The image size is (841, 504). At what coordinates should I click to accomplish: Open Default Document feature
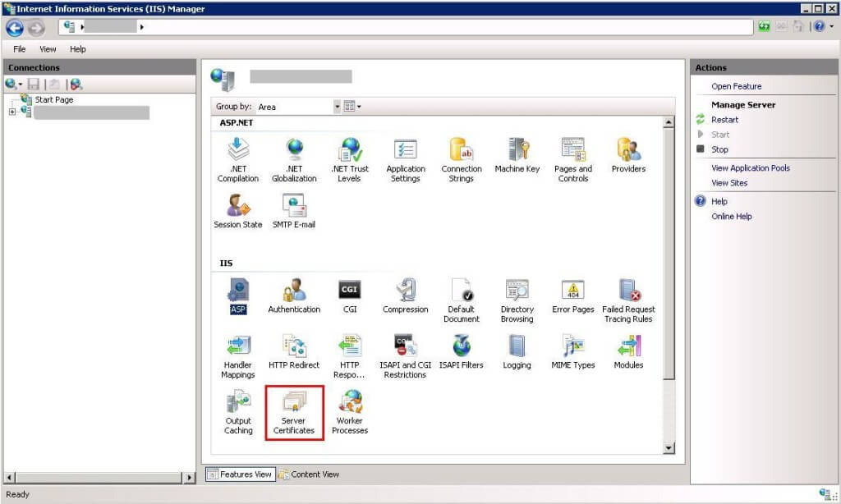(x=462, y=300)
